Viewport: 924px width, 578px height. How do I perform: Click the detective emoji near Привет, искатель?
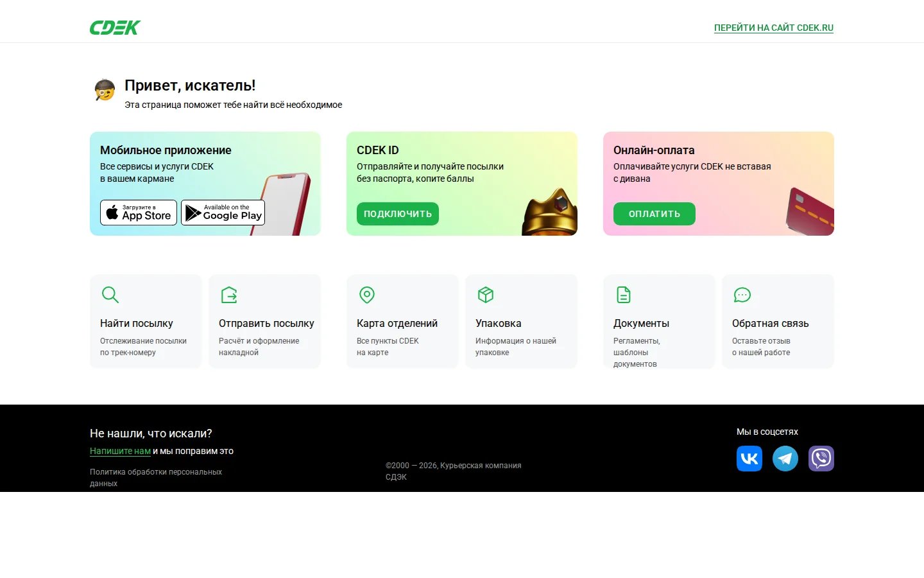click(105, 90)
